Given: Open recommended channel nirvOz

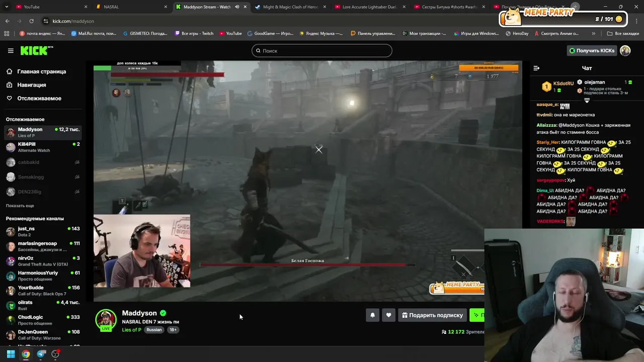Looking at the screenshot, I should click(43, 261).
